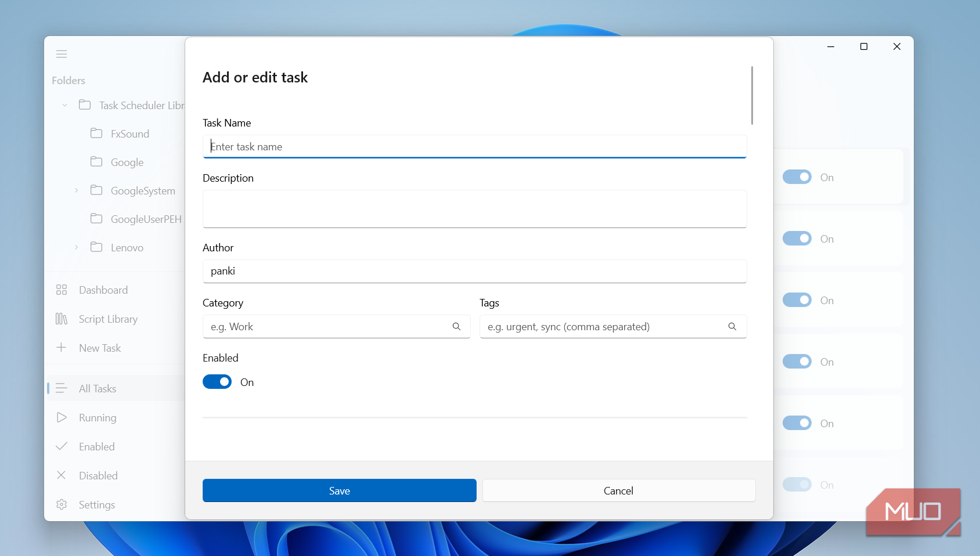Toggle the second task's On switch
Viewport: 980px width, 556px height.
(797, 239)
